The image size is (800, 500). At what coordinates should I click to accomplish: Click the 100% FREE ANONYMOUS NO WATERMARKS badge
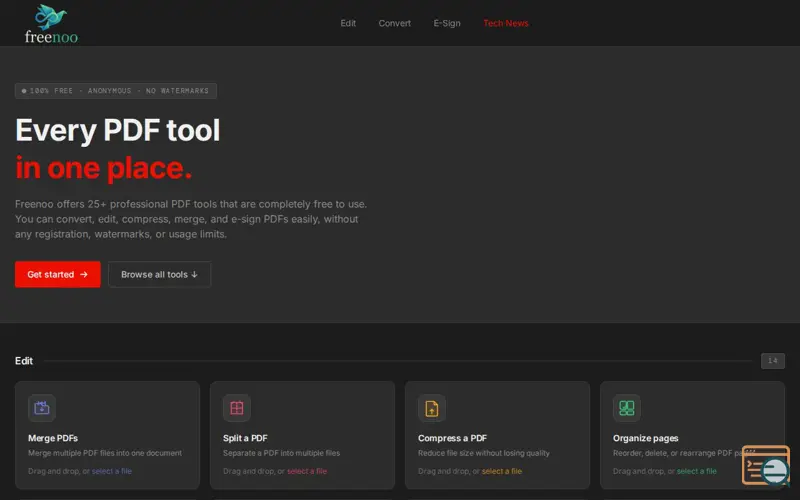click(116, 91)
